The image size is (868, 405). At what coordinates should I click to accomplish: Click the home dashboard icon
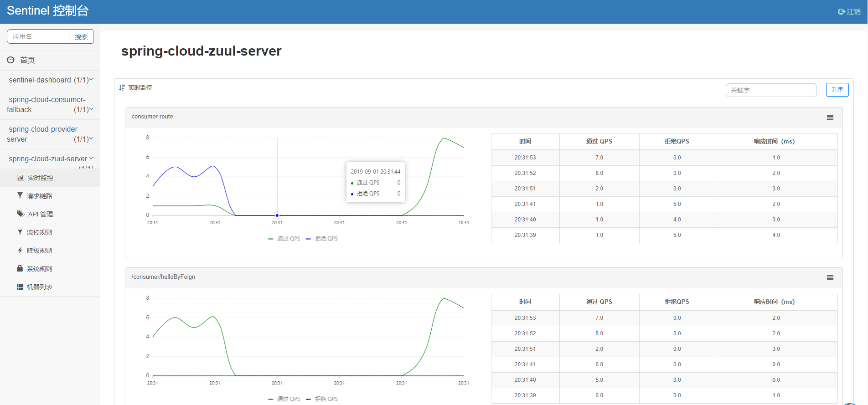click(11, 60)
